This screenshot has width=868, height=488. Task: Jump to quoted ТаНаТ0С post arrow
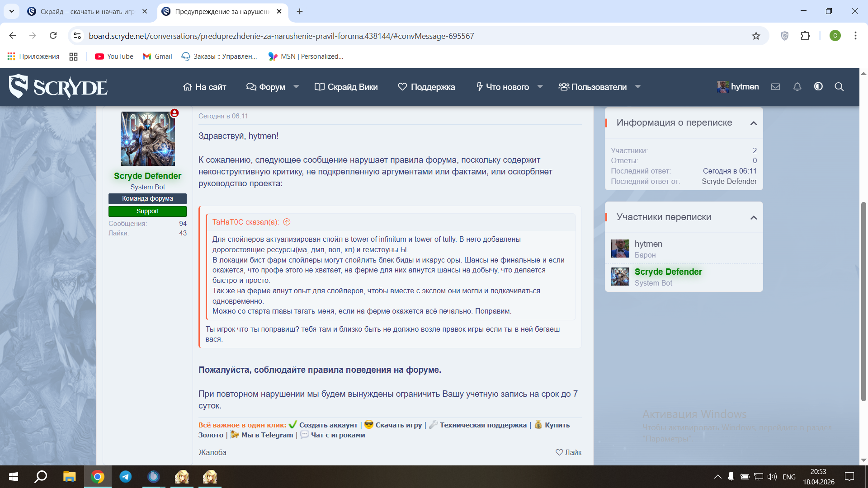click(x=287, y=222)
